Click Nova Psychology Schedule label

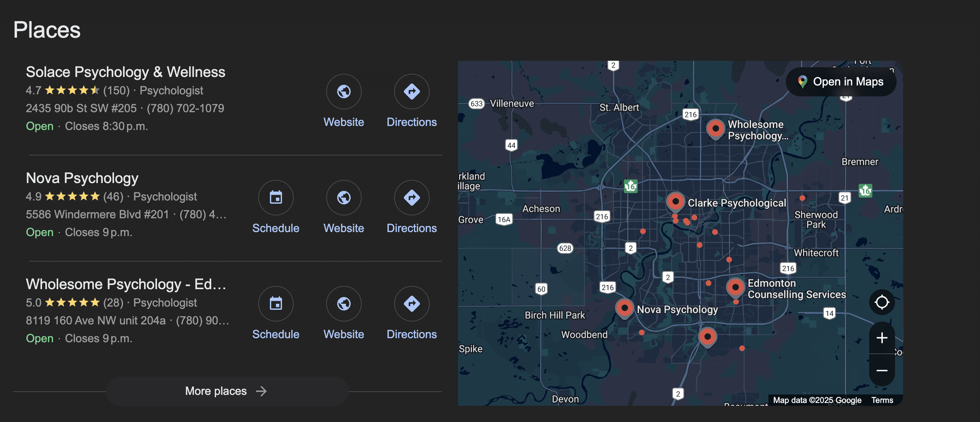[276, 228]
